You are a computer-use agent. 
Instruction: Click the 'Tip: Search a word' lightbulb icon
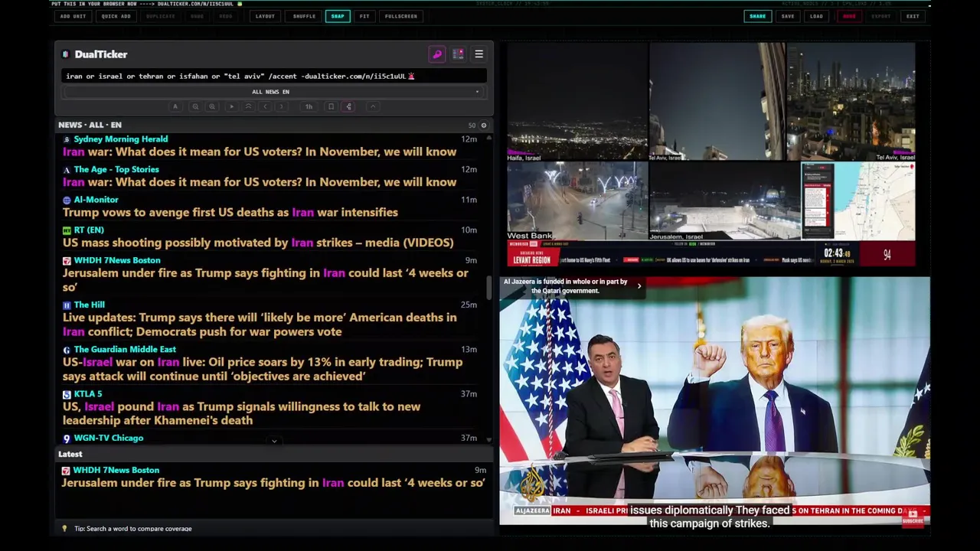pos(64,529)
